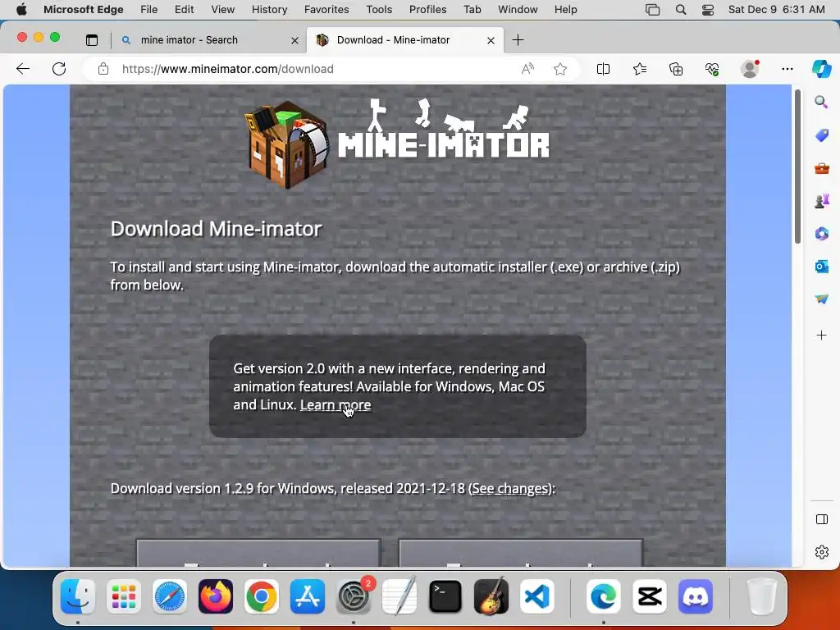
Task: Open the Collections icon
Action: point(676,69)
